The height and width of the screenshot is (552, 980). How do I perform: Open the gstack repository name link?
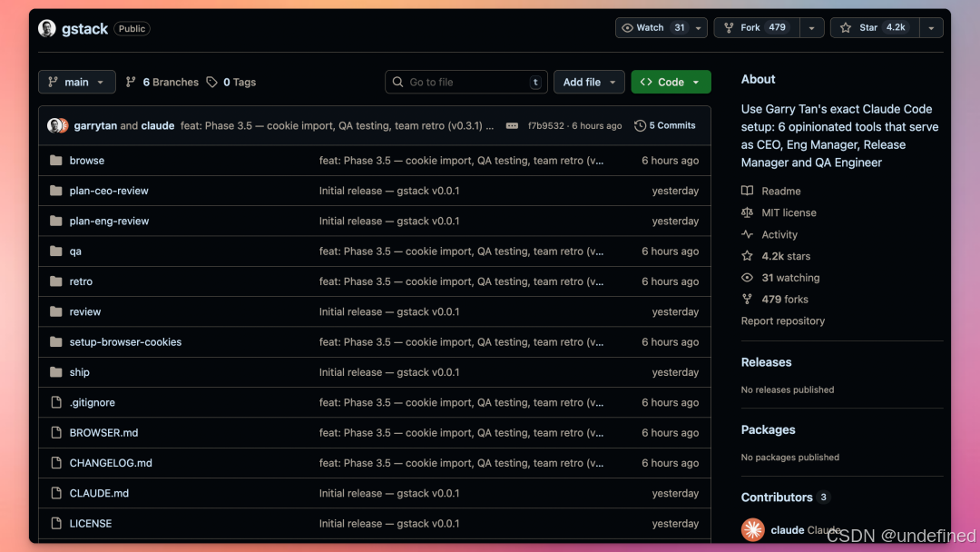84,29
